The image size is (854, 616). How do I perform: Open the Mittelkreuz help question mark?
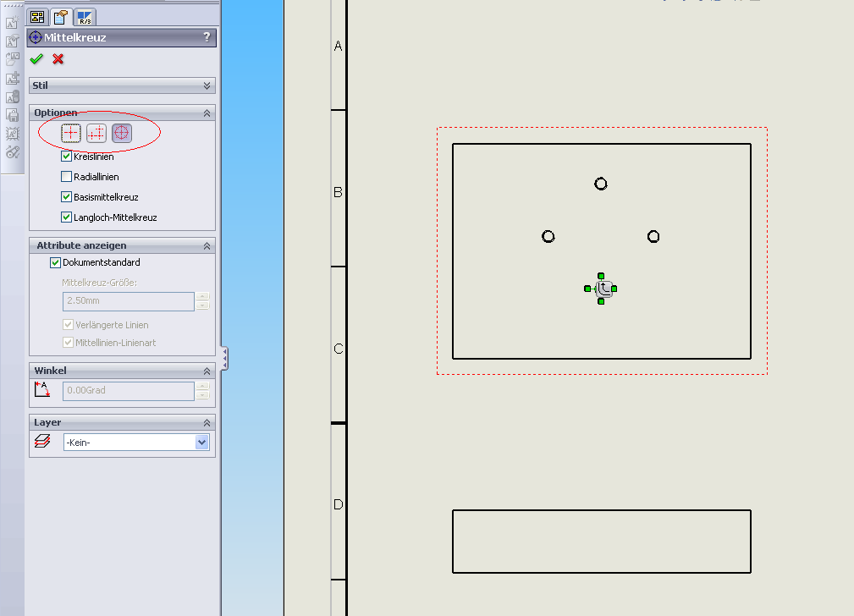click(x=207, y=37)
